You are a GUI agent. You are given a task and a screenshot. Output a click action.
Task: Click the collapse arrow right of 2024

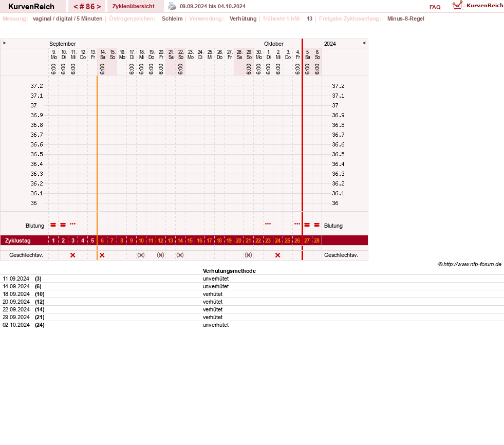coord(364,43)
